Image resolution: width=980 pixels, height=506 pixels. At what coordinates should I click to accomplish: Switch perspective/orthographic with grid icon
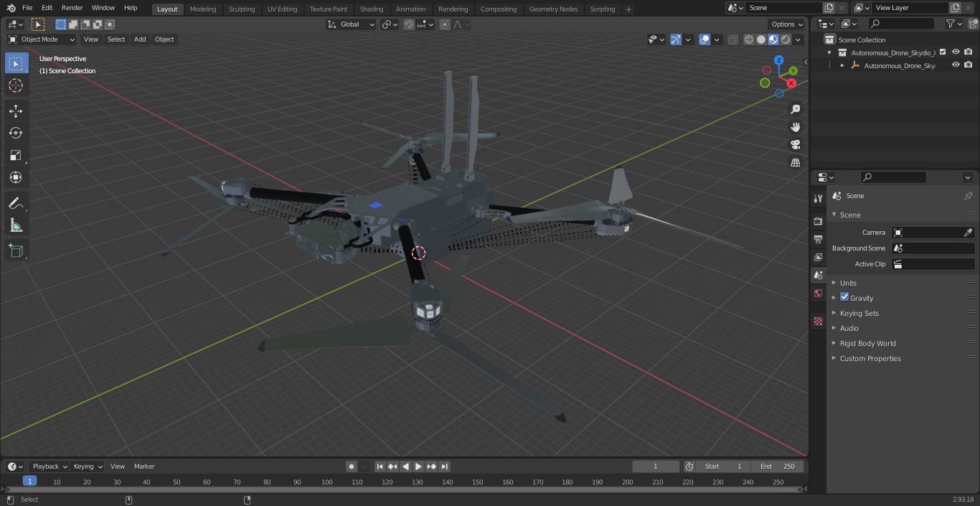(795, 163)
